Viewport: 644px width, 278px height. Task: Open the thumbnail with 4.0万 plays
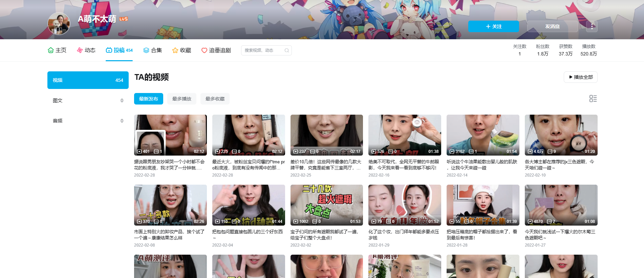pyautogui.click(x=561, y=135)
